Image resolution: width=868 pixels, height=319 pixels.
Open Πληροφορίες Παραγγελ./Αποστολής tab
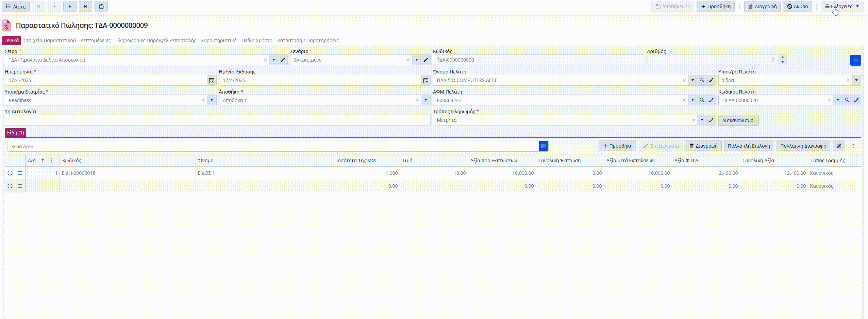click(x=156, y=40)
